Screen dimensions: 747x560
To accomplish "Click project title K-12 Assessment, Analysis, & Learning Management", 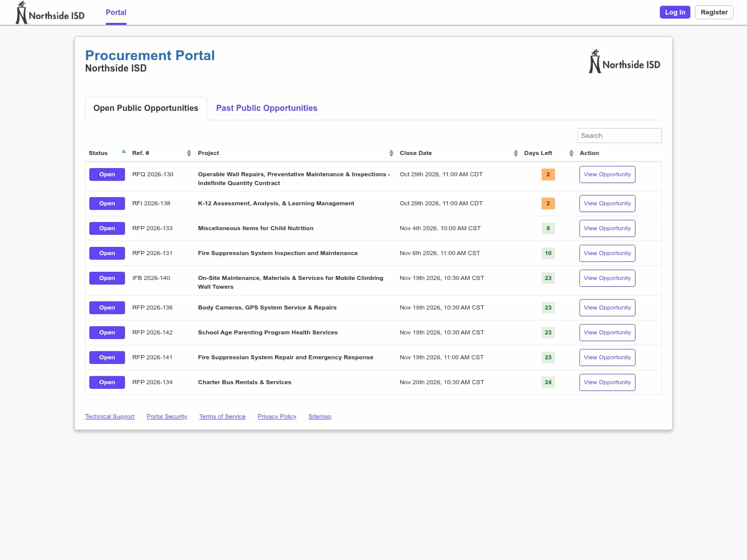I will [276, 203].
